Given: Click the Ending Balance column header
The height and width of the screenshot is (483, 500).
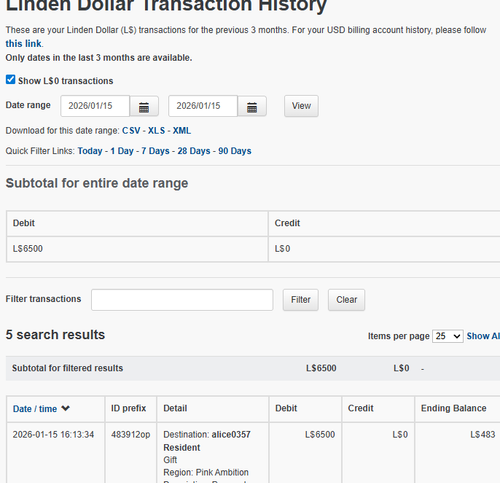Looking at the screenshot, I should coord(453,408).
